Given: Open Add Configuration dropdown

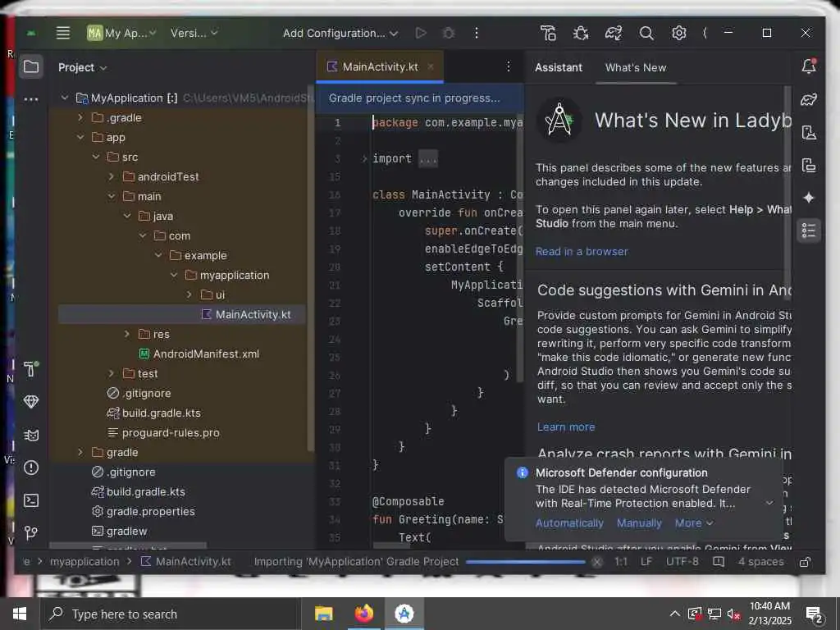Looking at the screenshot, I should tap(340, 33).
